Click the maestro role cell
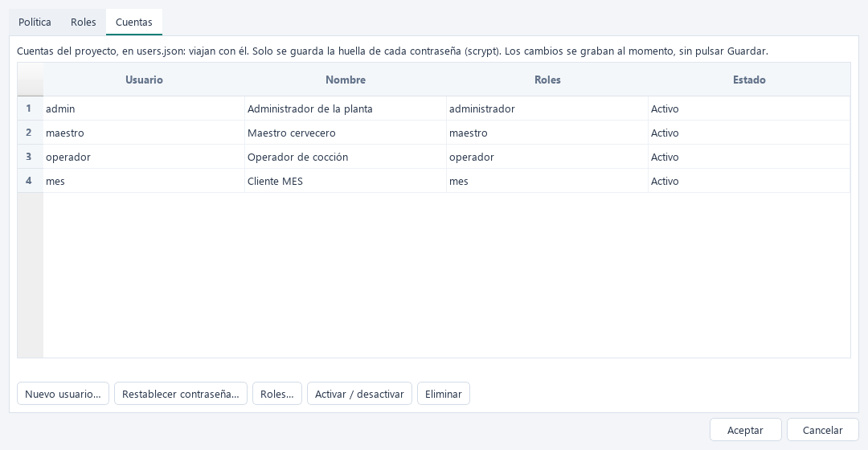Viewport: 868px width, 450px height. coord(547,133)
